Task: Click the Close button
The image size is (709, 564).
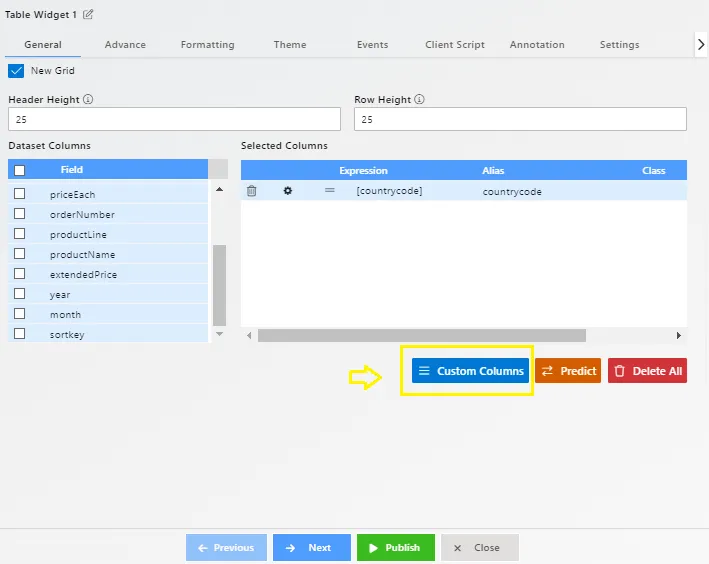Action: (x=480, y=548)
